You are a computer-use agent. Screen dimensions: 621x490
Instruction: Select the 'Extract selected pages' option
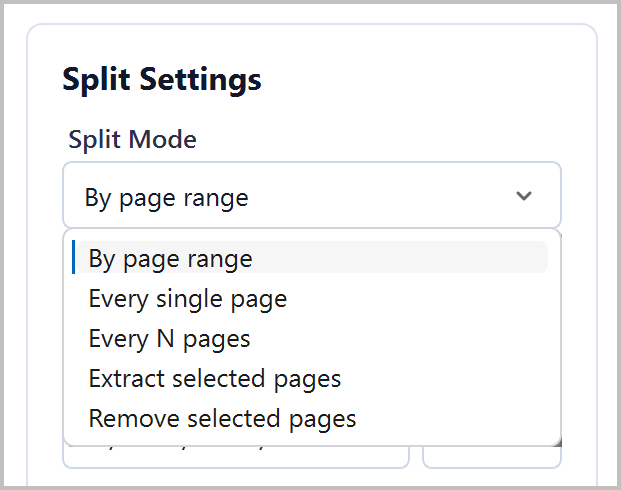312,378
